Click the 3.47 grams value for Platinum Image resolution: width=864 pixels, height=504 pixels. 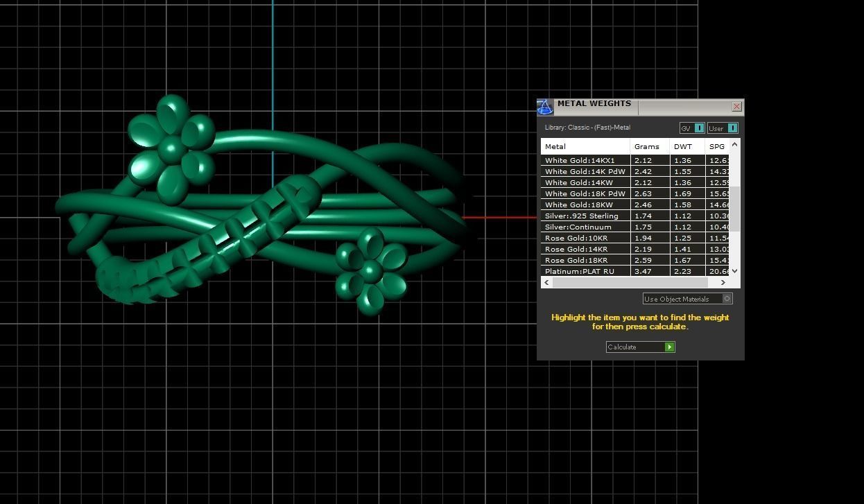(x=643, y=271)
